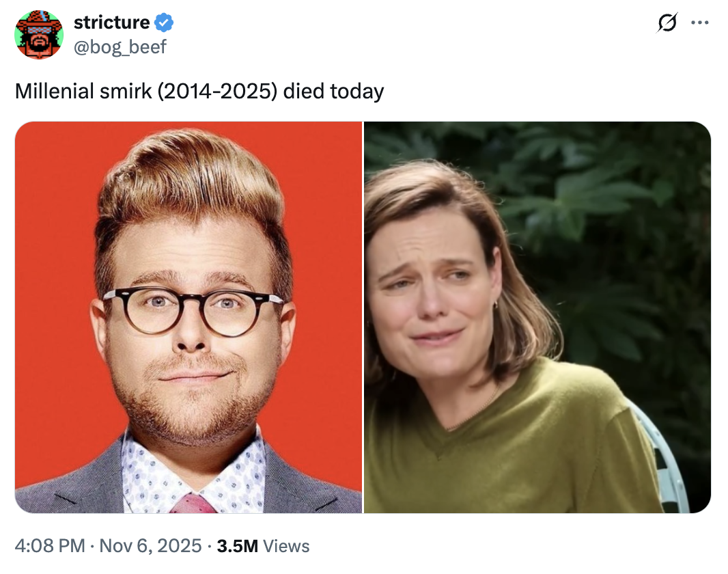
Task: Click the right image of the meme pair
Action: [x=536, y=317]
